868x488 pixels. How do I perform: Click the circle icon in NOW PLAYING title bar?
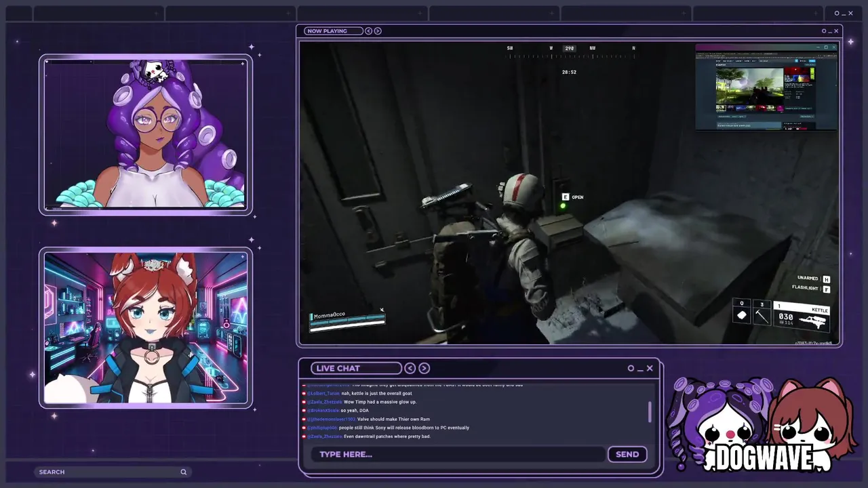(824, 31)
